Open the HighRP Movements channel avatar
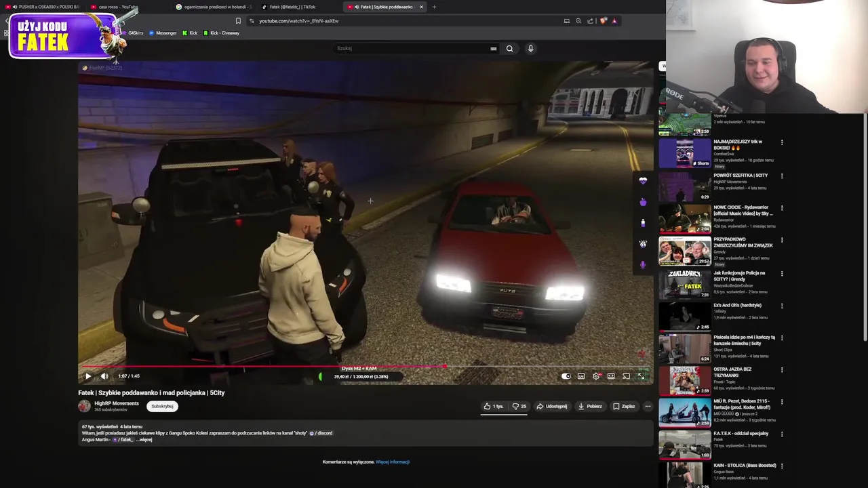868x488 pixels. click(84, 406)
